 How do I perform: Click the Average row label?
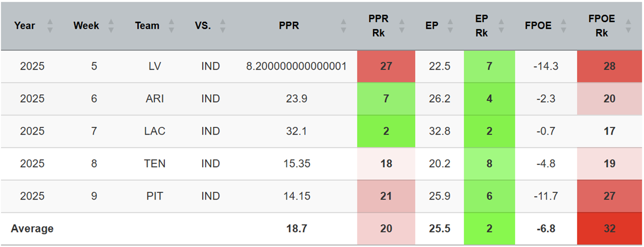[x=32, y=228]
